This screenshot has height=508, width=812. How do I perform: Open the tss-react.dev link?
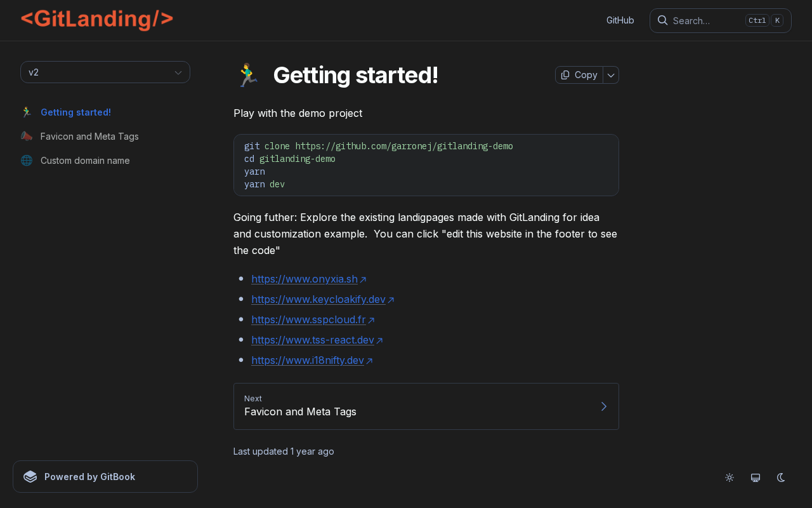[313, 340]
